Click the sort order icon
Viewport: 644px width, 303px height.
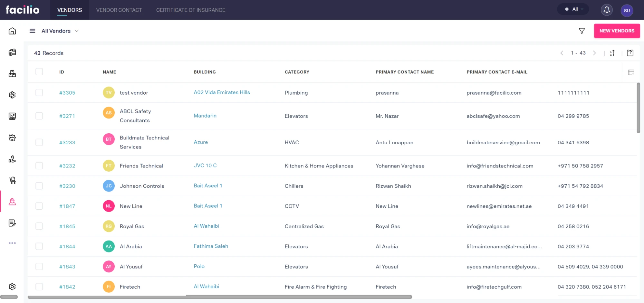[x=612, y=53]
